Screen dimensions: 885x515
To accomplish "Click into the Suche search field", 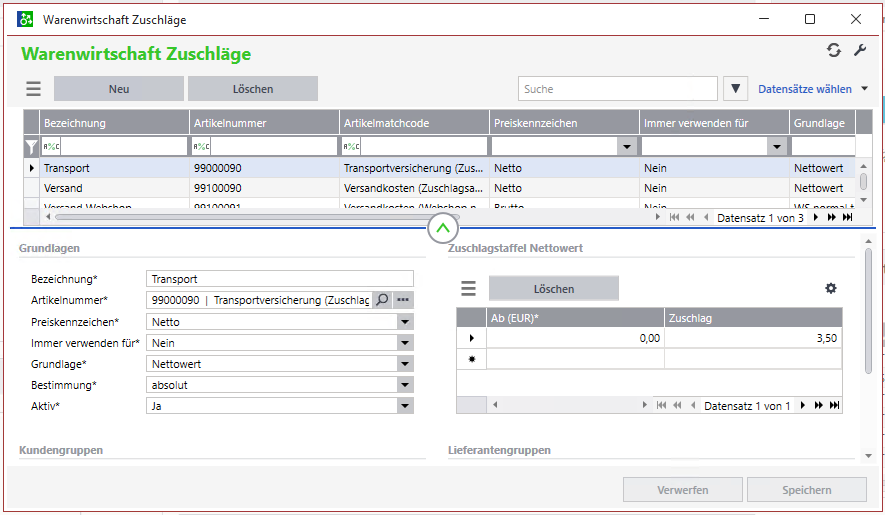I will 617,89.
